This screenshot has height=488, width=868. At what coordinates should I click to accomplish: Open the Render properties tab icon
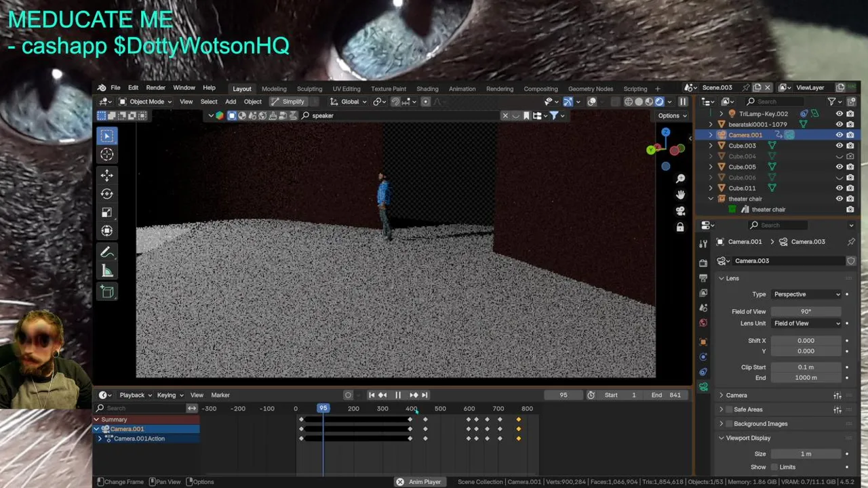tap(703, 263)
